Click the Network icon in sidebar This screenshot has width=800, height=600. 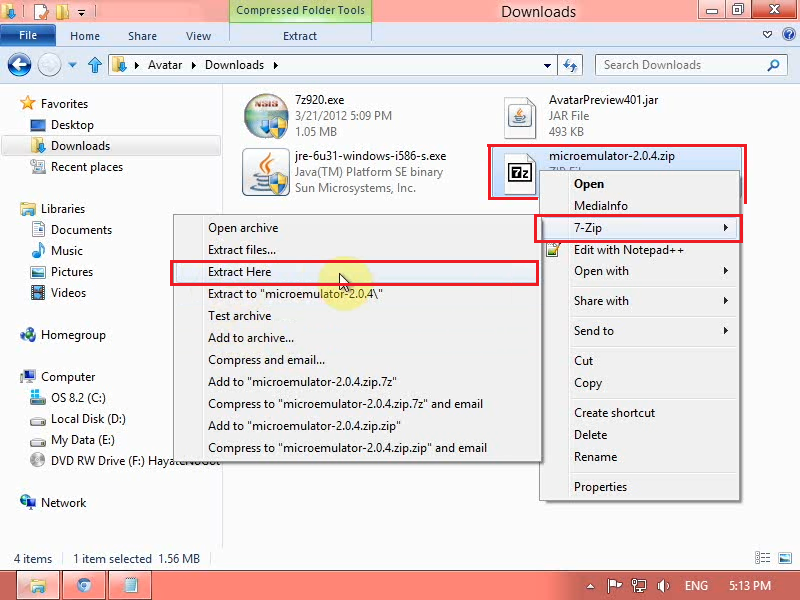coord(28,502)
